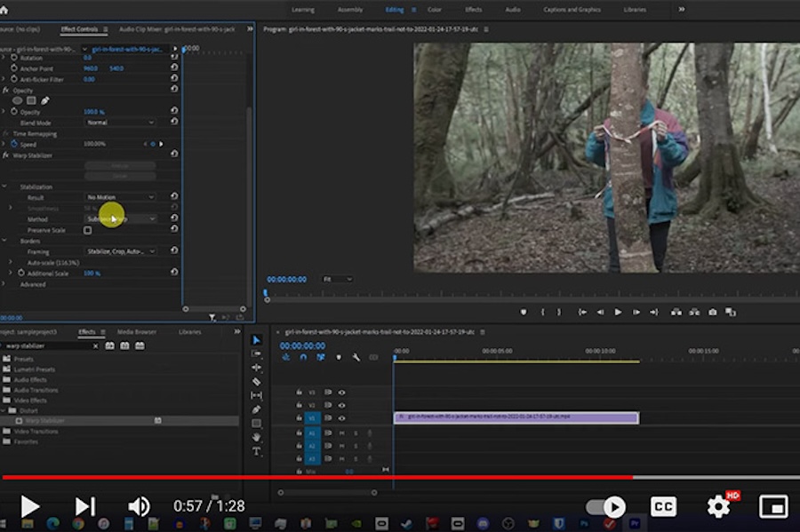800x532 pixels.
Task: Select free draw bezier mask pen
Action: [45, 100]
